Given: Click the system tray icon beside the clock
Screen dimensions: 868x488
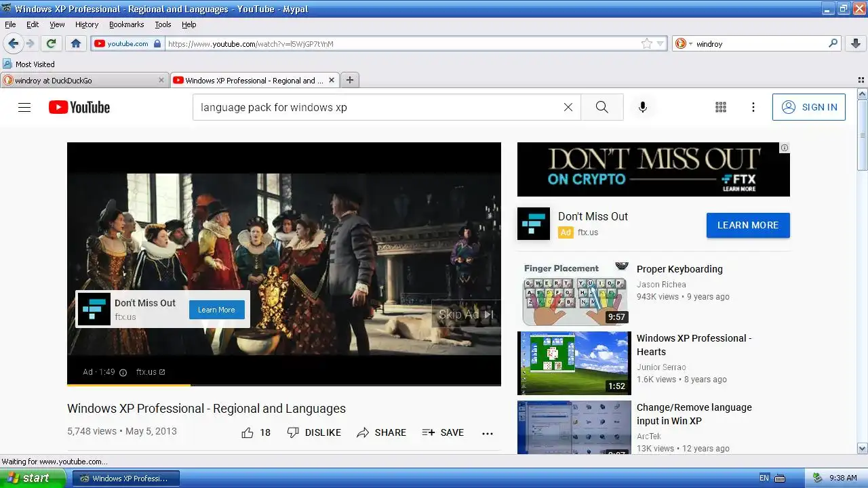Looking at the screenshot, I should tap(818, 478).
